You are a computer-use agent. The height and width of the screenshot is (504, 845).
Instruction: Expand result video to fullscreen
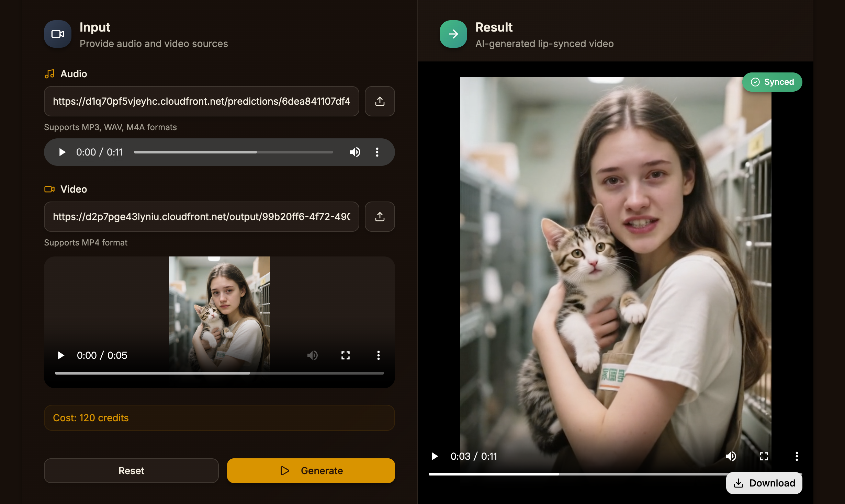(x=764, y=456)
